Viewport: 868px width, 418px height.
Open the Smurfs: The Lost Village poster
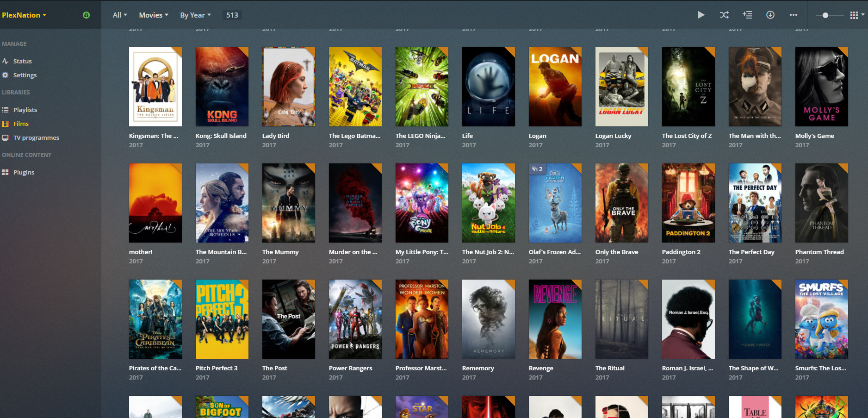[x=822, y=319]
